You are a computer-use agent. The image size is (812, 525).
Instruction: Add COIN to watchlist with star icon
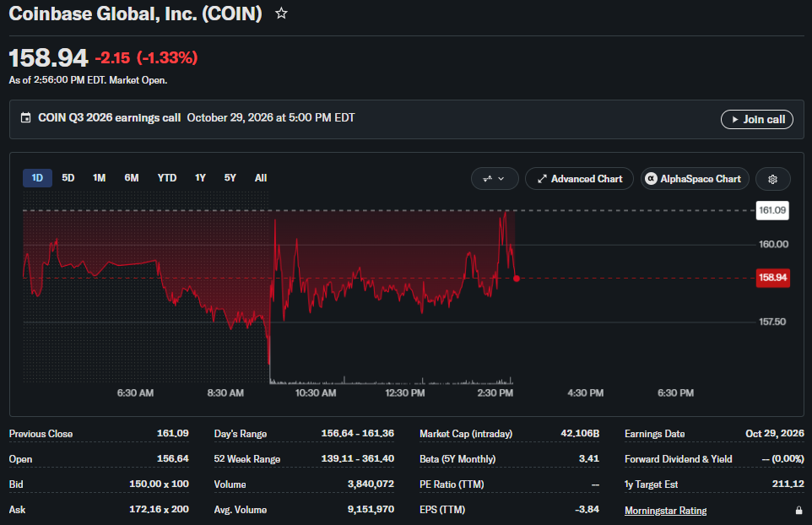281,13
